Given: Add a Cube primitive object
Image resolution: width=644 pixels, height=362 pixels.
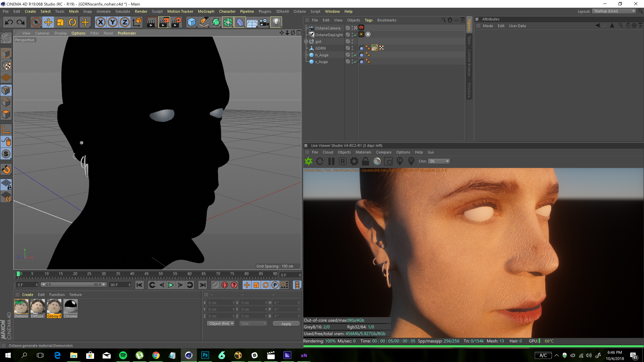Looking at the screenshot, I should (192, 22).
